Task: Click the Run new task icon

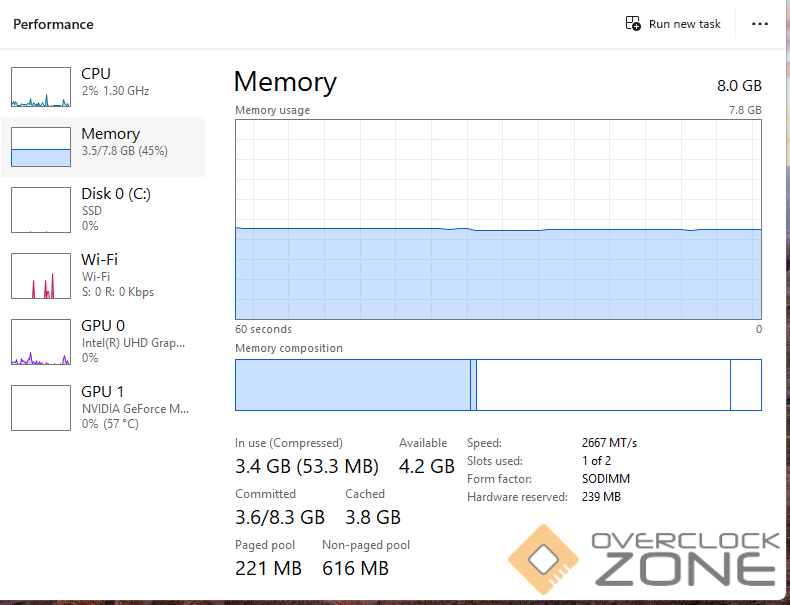Action: pos(633,24)
